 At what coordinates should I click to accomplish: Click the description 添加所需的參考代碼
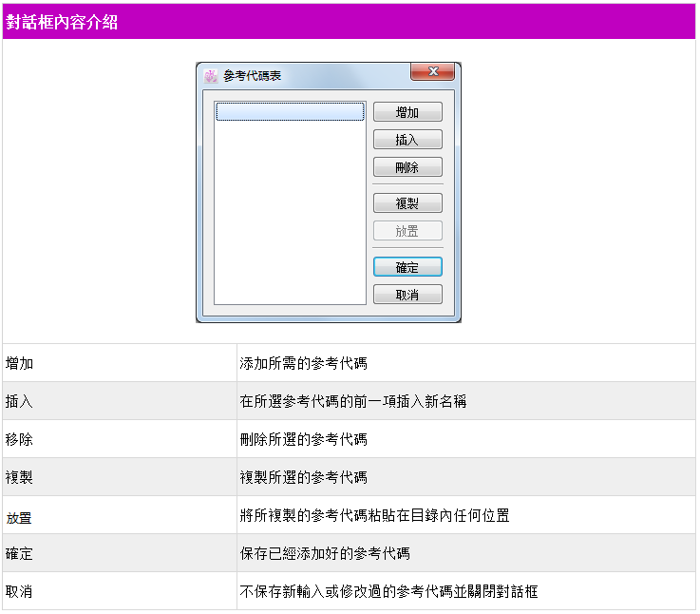(303, 363)
